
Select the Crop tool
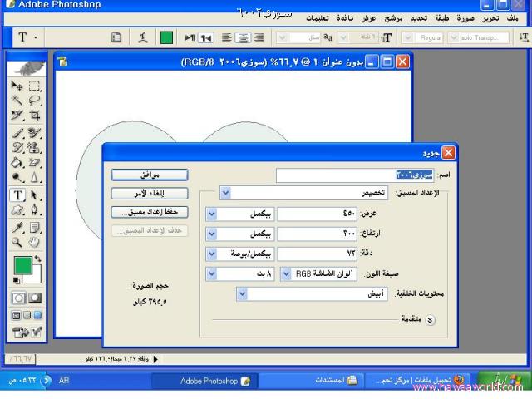35,116
